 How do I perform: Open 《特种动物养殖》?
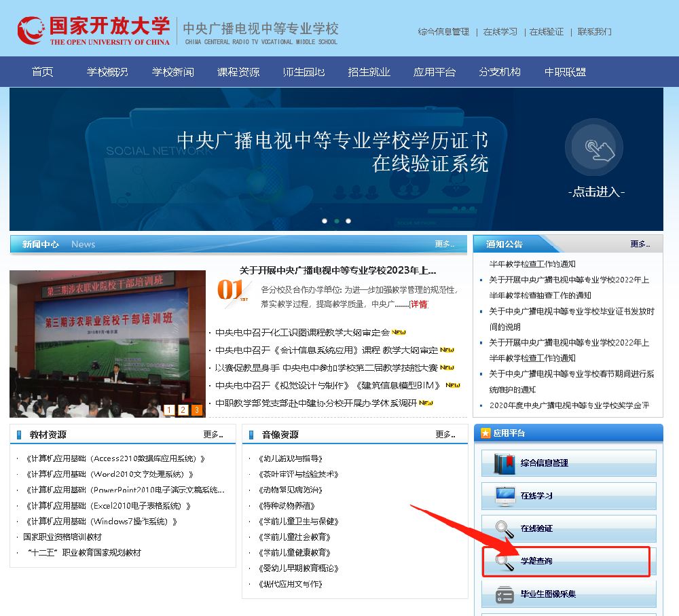pyautogui.click(x=287, y=506)
